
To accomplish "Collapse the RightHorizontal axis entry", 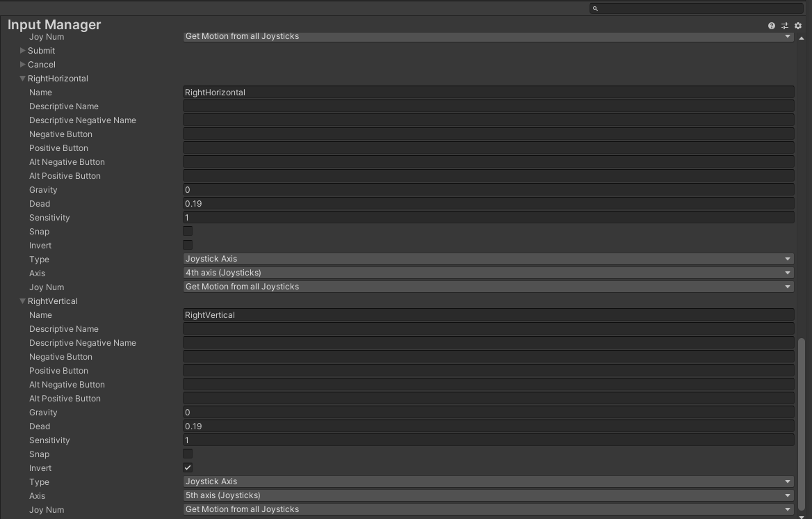I will 22,79.
